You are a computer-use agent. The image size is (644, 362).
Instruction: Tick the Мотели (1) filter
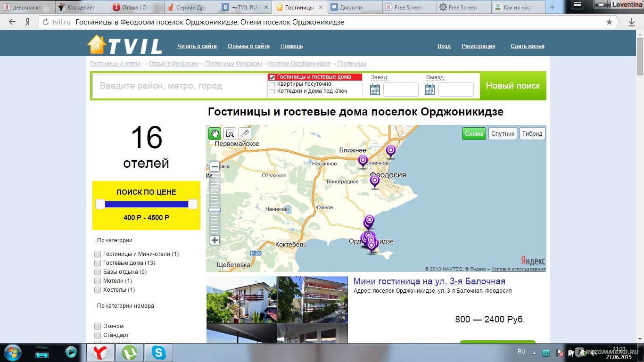98,281
